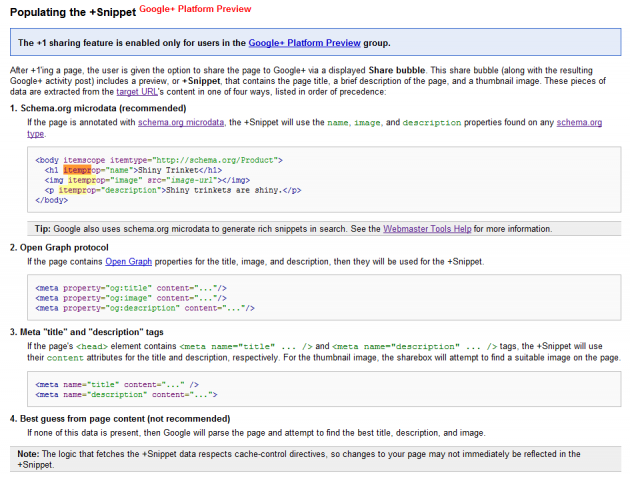The image size is (630, 477).
Task: Click the heading '1. Schema.org microdata (recommended)'
Action: [98, 108]
